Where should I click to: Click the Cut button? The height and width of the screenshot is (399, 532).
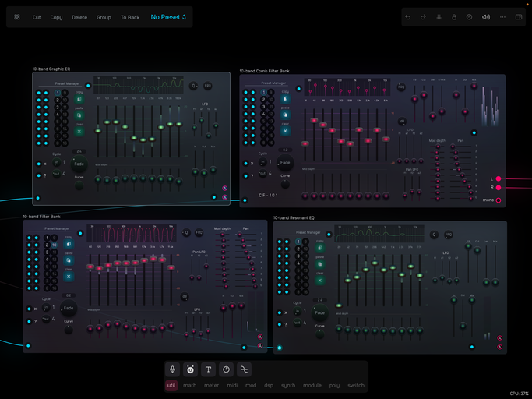click(x=37, y=17)
